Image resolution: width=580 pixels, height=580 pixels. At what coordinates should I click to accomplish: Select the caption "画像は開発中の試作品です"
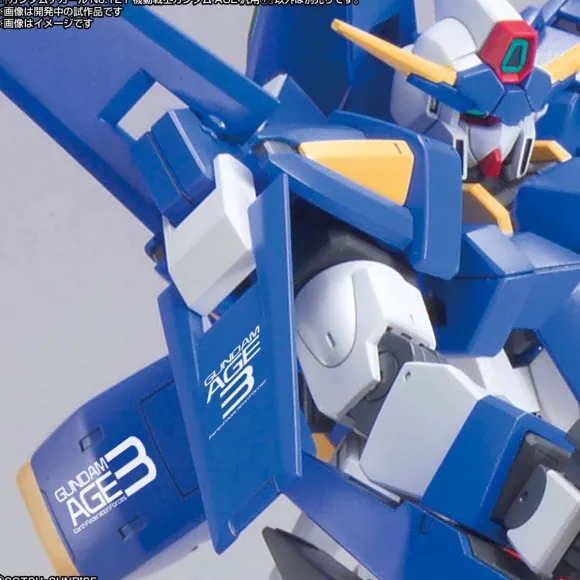pos(63,12)
